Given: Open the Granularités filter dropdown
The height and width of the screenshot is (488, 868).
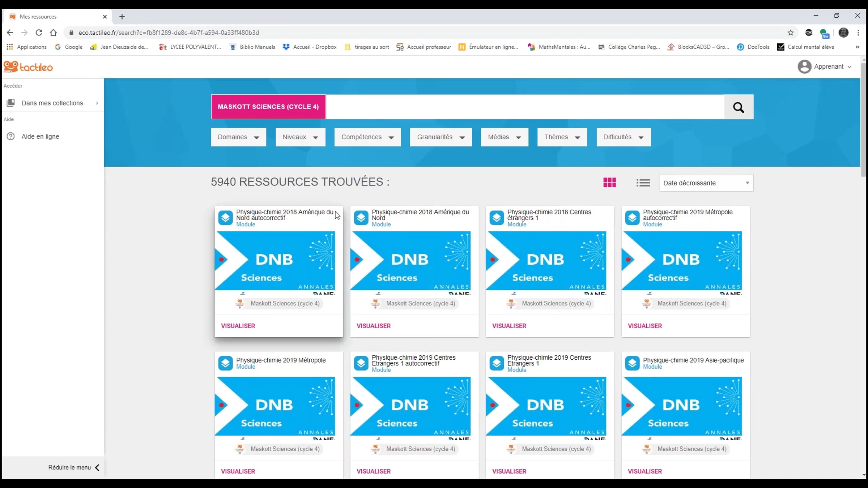Looking at the screenshot, I should point(441,137).
